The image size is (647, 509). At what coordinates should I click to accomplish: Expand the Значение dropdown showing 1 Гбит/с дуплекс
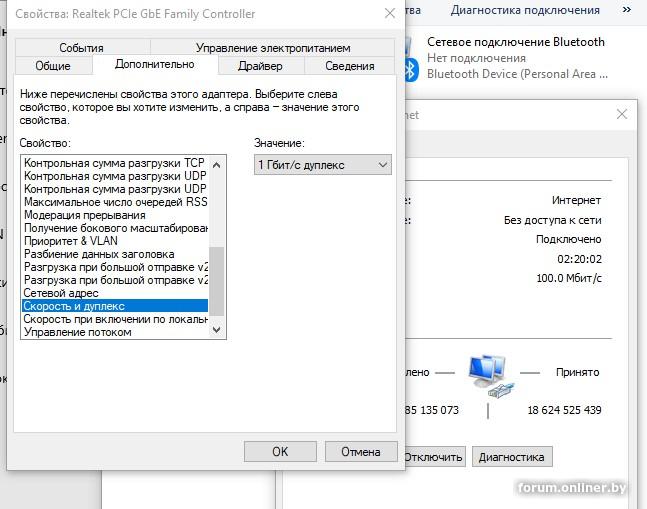[x=323, y=165]
